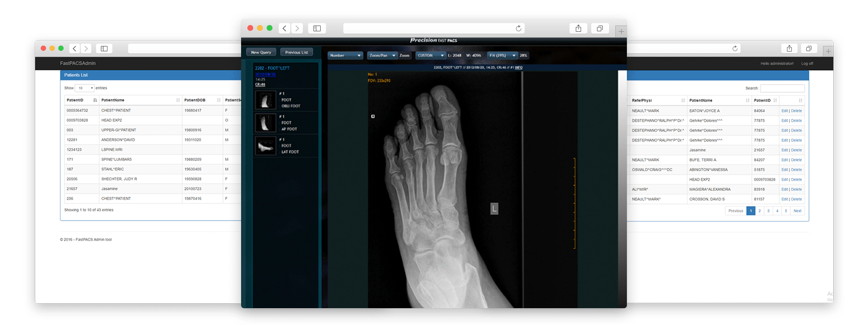Add a new tab in the front viewer window
The height and width of the screenshot is (326, 868).
click(621, 31)
